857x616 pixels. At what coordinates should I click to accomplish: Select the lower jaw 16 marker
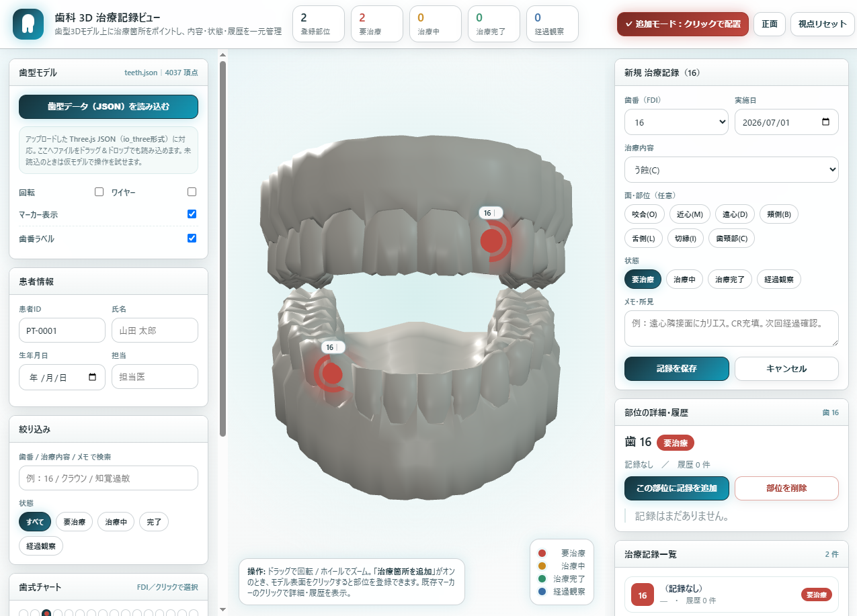click(x=331, y=373)
